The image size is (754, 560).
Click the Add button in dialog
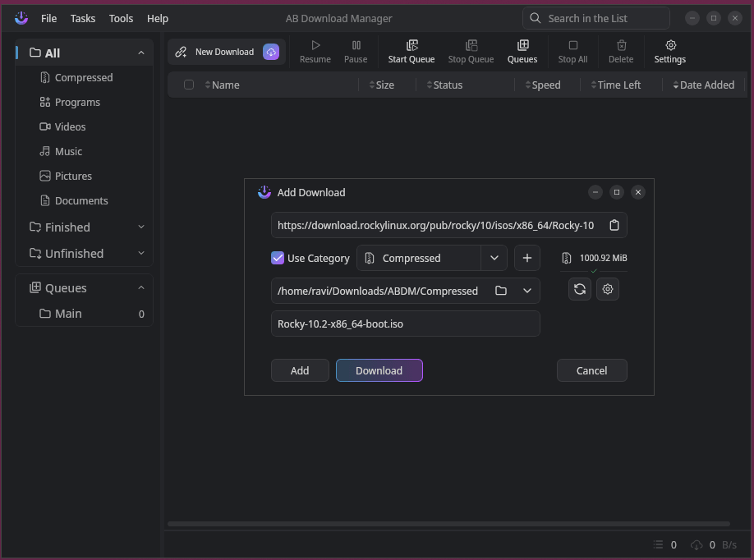click(300, 370)
